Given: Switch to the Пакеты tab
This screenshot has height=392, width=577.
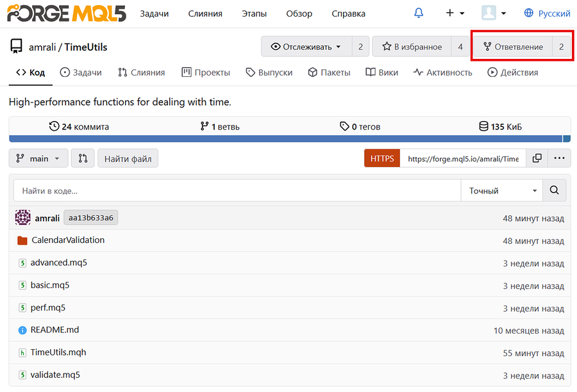Looking at the screenshot, I should point(329,72).
